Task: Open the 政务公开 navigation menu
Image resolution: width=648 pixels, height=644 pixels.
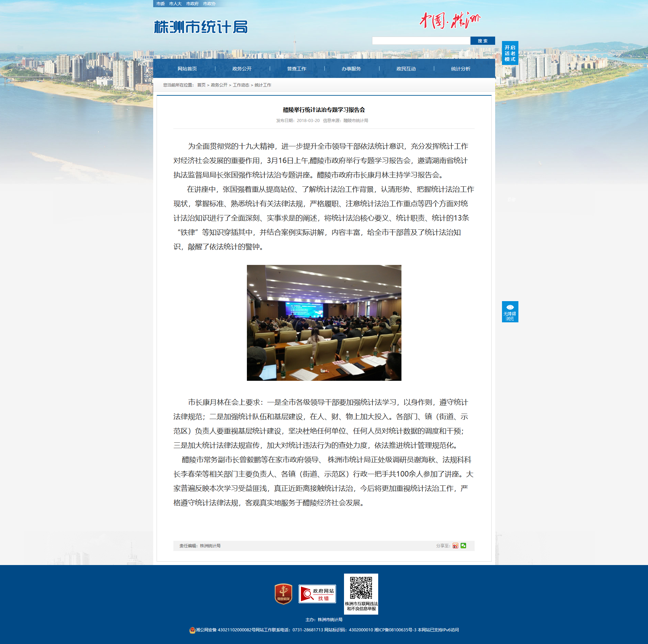Action: pyautogui.click(x=242, y=69)
